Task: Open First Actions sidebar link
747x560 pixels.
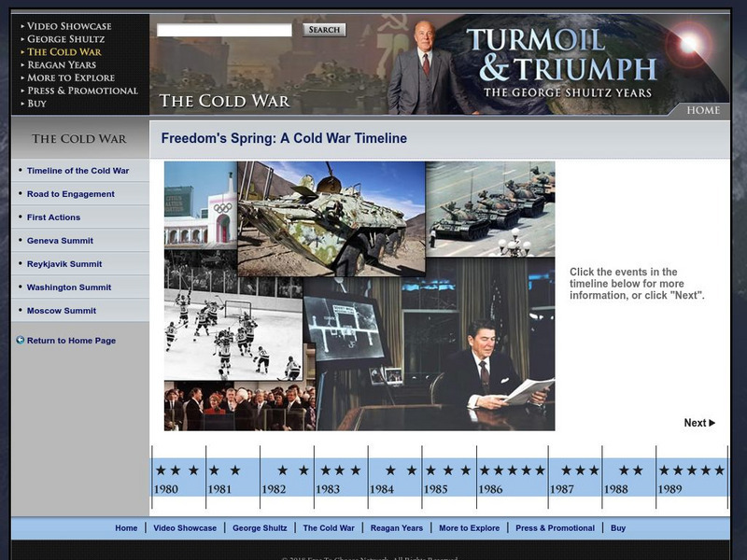Action: point(53,217)
